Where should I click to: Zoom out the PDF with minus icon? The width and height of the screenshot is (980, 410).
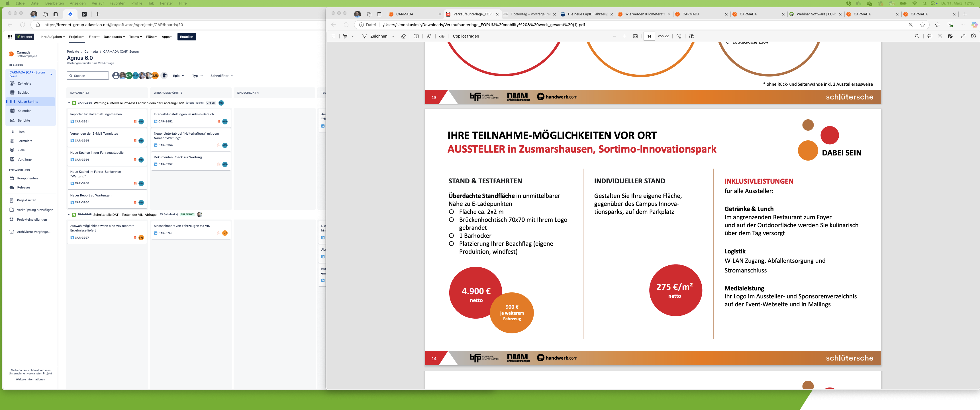tap(614, 36)
